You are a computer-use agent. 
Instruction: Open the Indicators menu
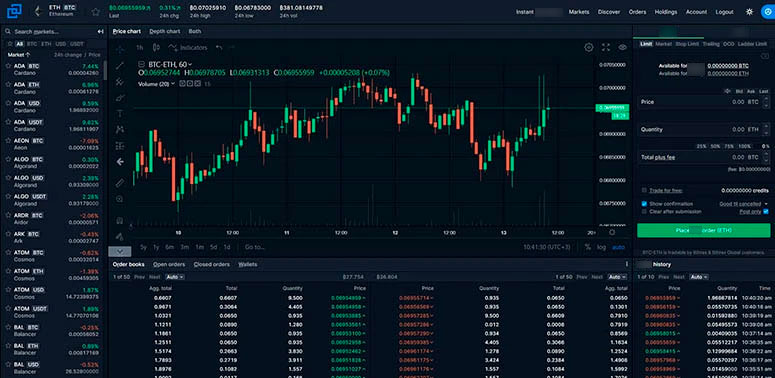tap(188, 48)
